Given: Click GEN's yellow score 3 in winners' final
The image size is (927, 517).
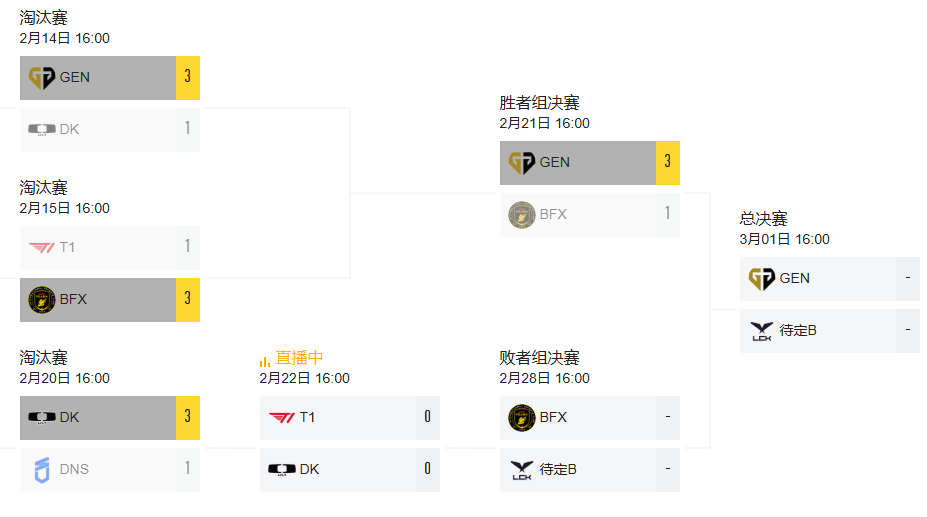Looking at the screenshot, I should pyautogui.click(x=667, y=162).
